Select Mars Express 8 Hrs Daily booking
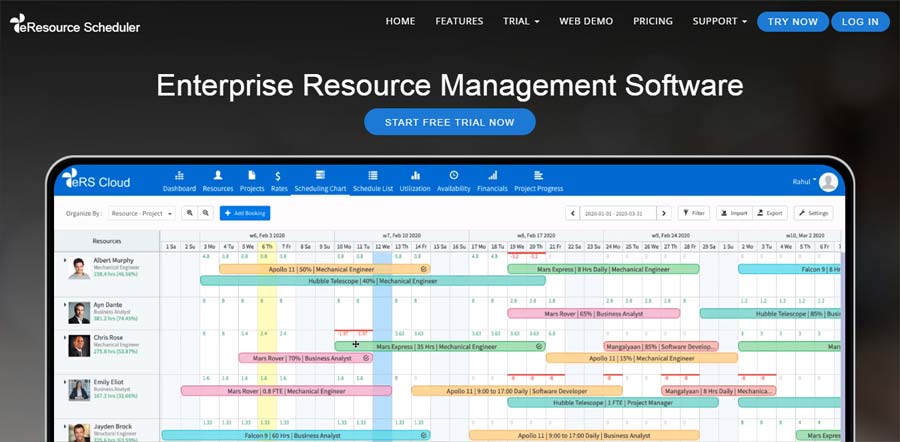Viewport: 900px width, 442px height. 603,269
